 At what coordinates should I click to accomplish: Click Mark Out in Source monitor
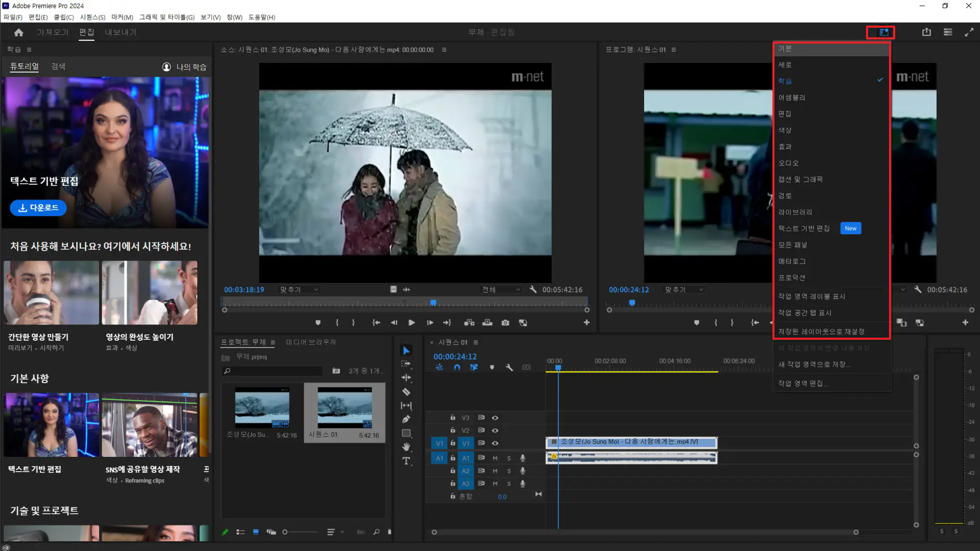(353, 323)
